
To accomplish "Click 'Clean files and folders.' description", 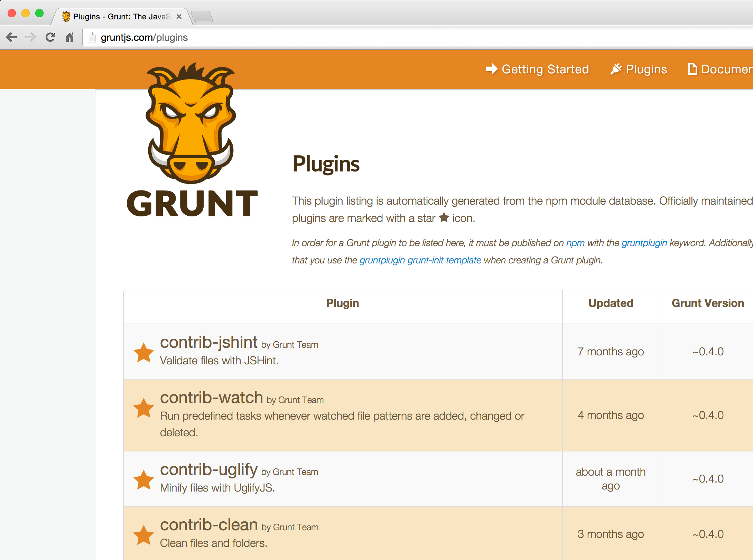I will tap(214, 543).
